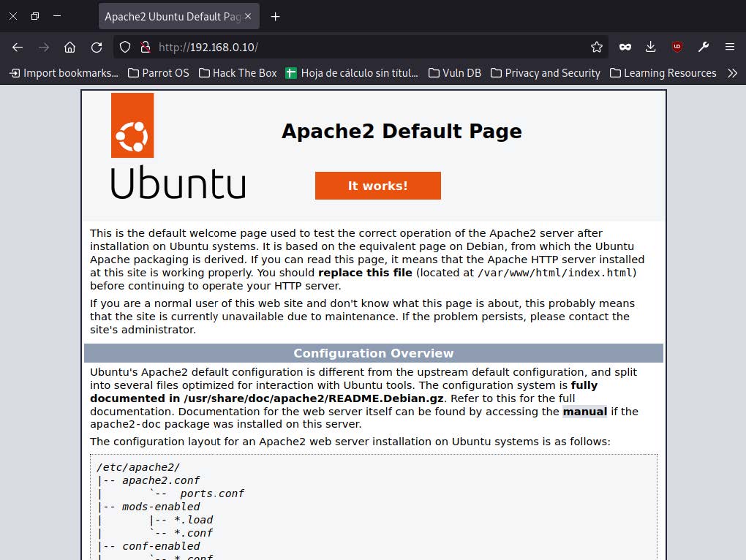
Task: Open the Learning Resources bookmarks folder
Action: point(663,73)
